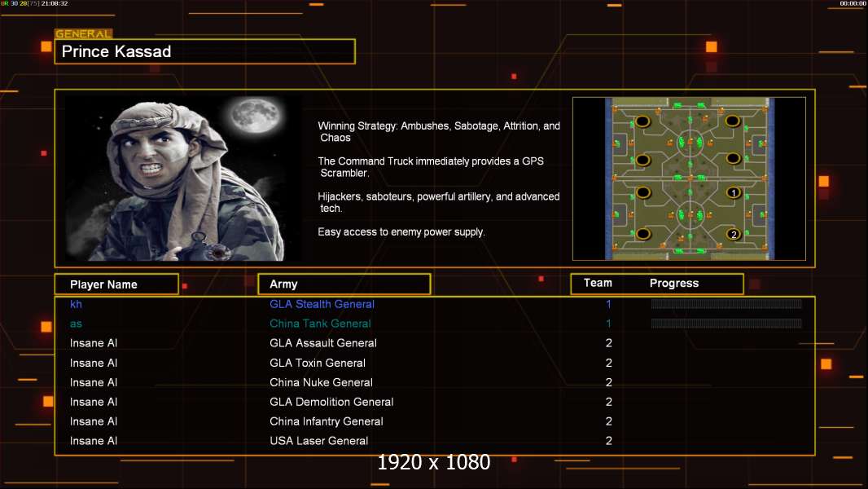Click the Command Truck GPS Scrambler text
Screen dimensions: 868x489
click(x=431, y=167)
